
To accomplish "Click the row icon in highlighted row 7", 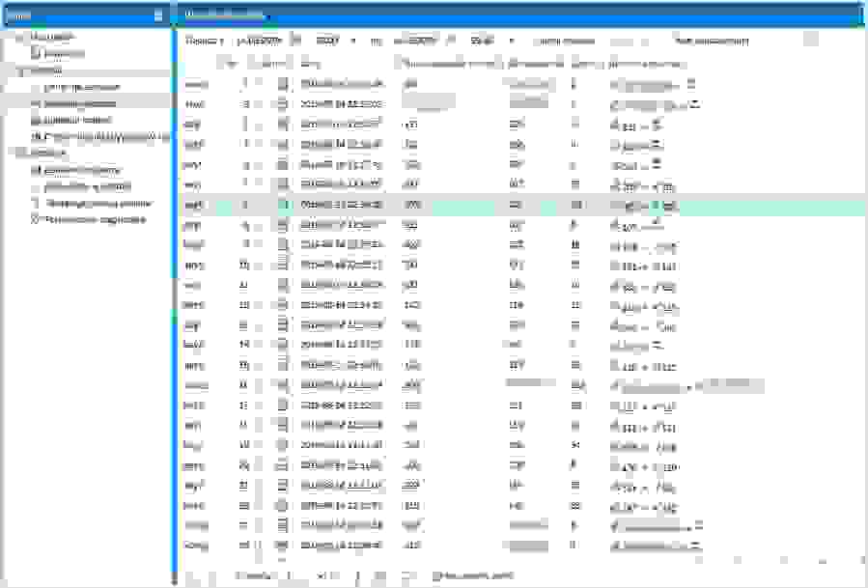I will 283,205.
